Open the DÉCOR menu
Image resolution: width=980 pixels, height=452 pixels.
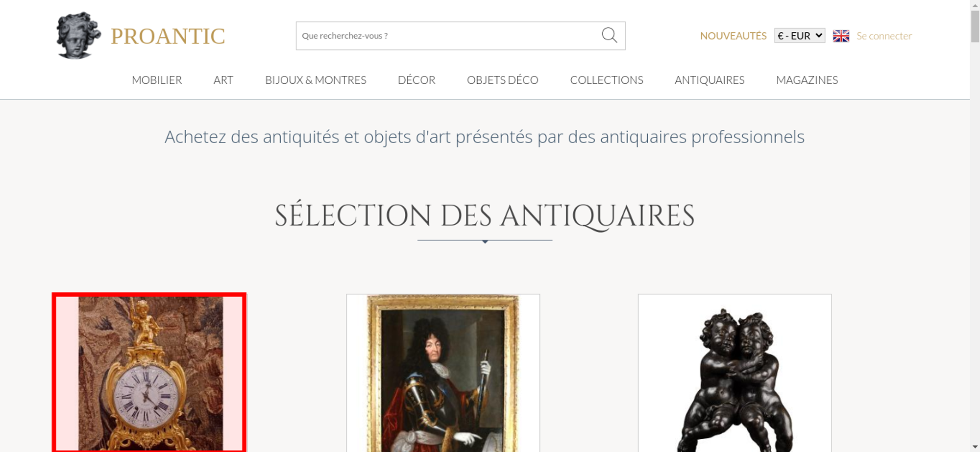416,80
